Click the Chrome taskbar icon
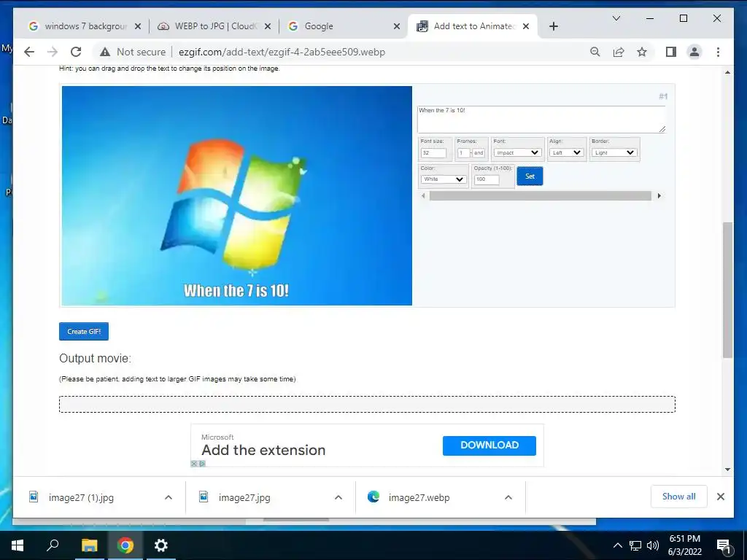 (125, 545)
